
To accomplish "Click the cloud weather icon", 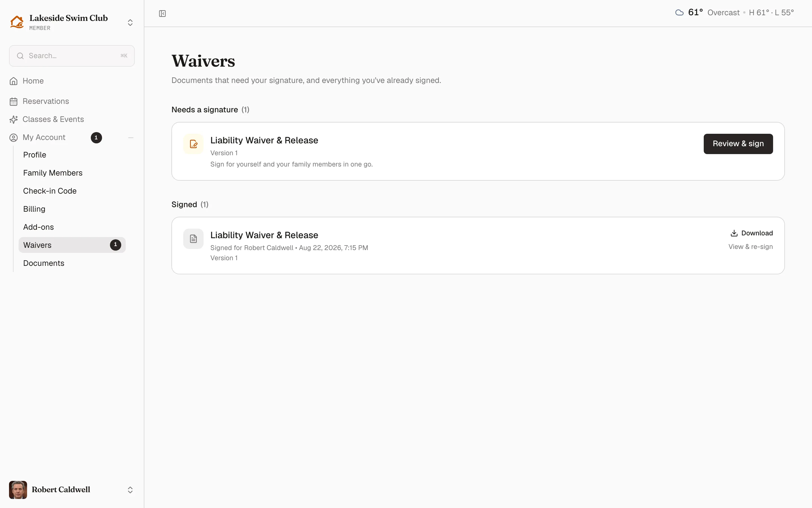I will (x=679, y=13).
